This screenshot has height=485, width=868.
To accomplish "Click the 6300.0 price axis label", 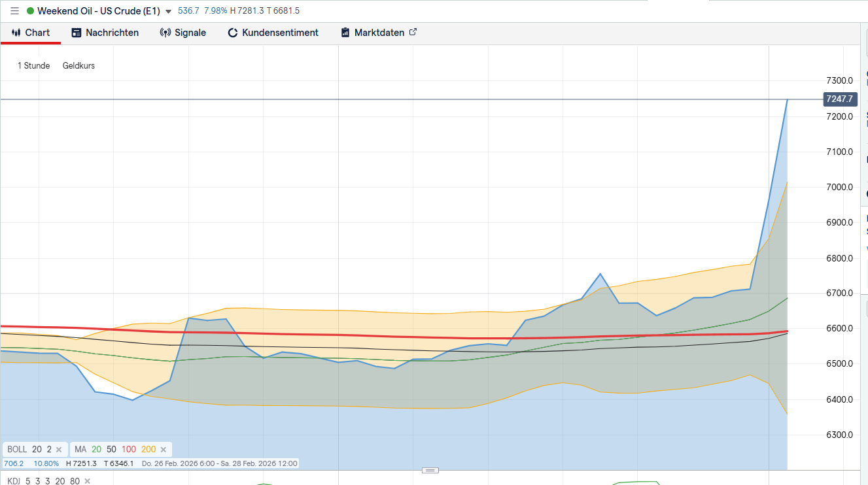I will pos(840,435).
